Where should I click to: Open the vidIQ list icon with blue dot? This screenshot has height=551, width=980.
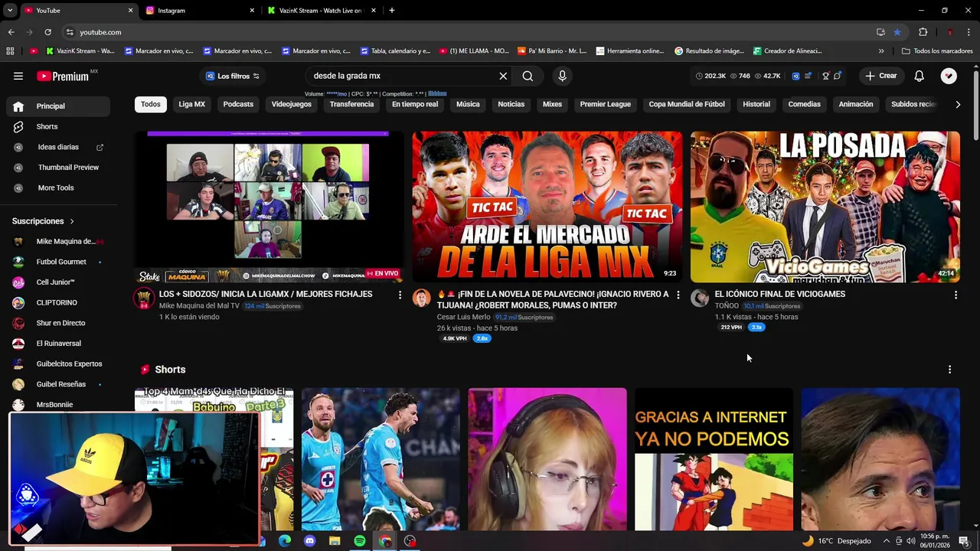coord(808,76)
